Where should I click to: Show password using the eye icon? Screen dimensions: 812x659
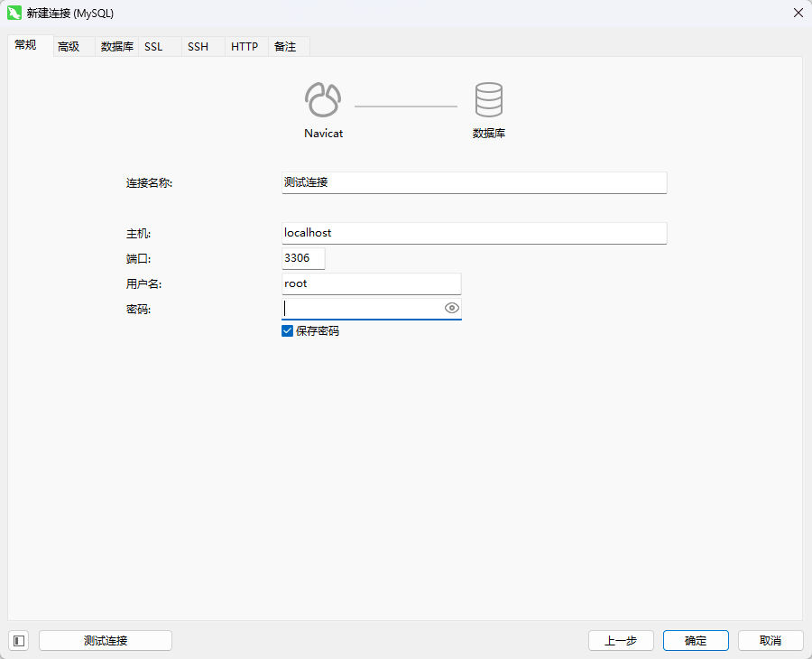click(x=452, y=309)
